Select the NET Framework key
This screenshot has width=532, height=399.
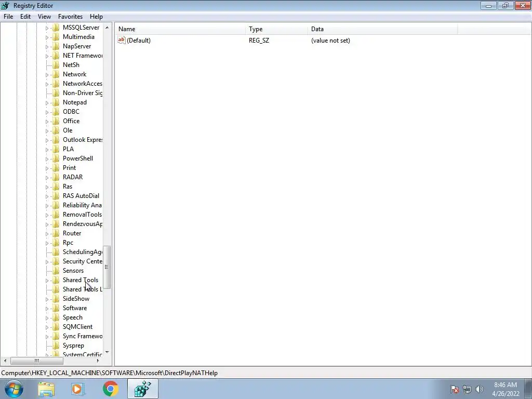pos(83,56)
